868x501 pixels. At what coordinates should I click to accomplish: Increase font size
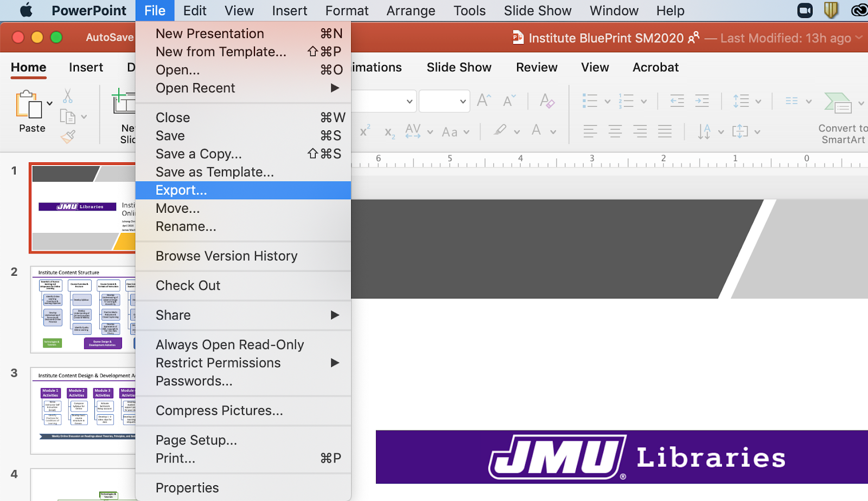[x=483, y=100]
